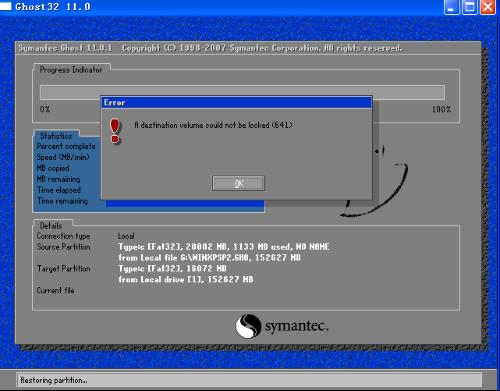The image size is (500, 391).
Task: Click the symantec brand name text
Action: click(x=297, y=326)
